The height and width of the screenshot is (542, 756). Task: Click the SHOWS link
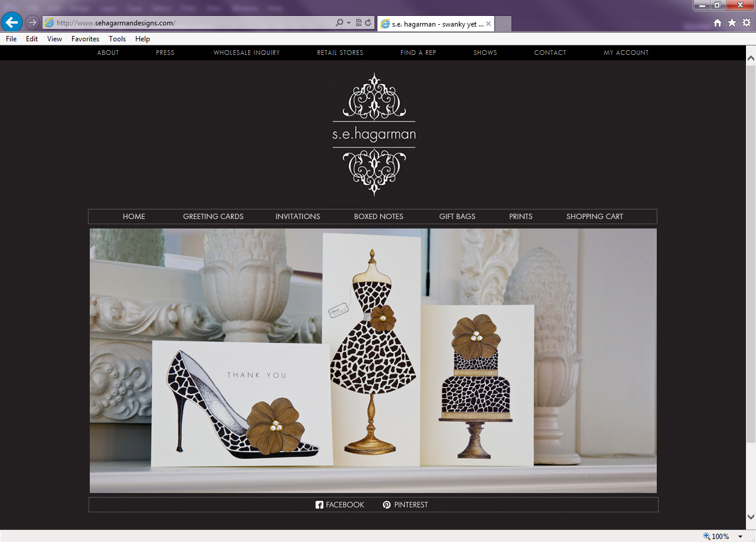485,53
